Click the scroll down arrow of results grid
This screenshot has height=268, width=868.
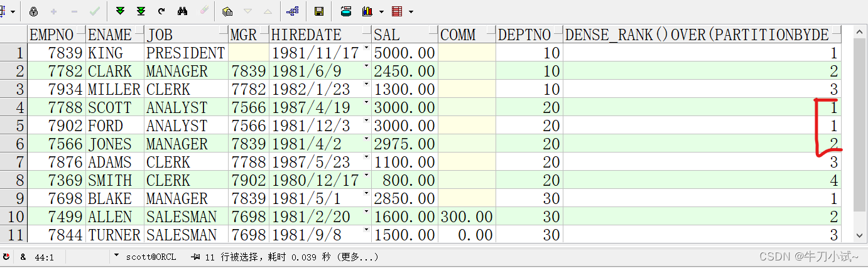[860, 235]
